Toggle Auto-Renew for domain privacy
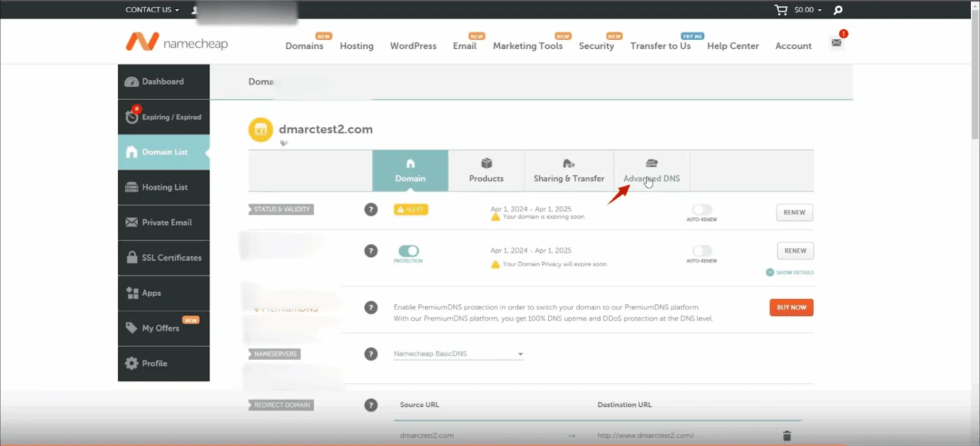 [x=702, y=251]
